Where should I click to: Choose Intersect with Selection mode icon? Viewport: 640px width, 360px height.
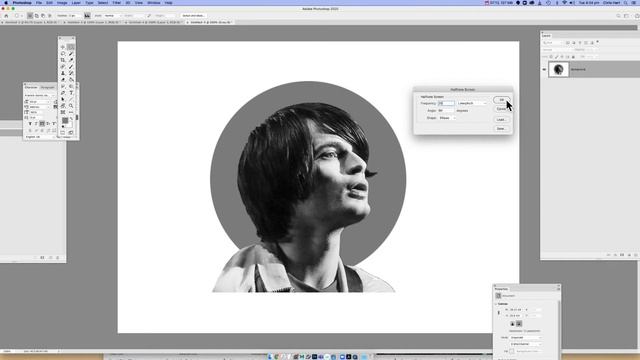(x=49, y=16)
